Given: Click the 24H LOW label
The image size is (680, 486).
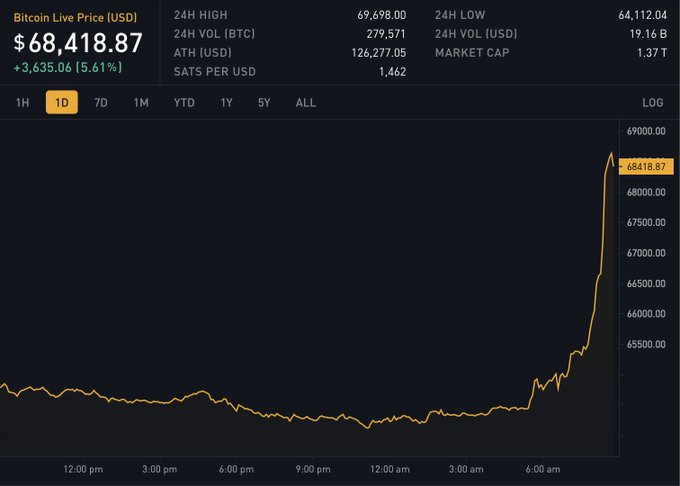Looking at the screenshot, I should [460, 15].
